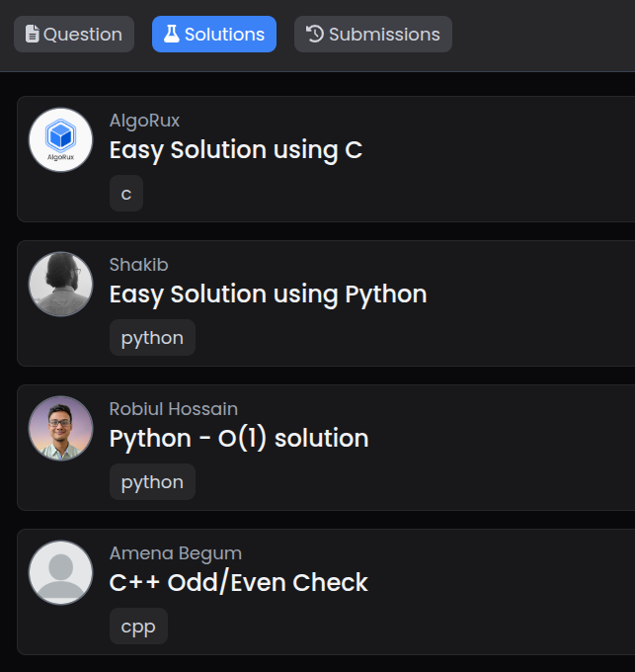The height and width of the screenshot is (672, 635).
Task: Open the Submissions tab
Action: [x=372, y=35]
